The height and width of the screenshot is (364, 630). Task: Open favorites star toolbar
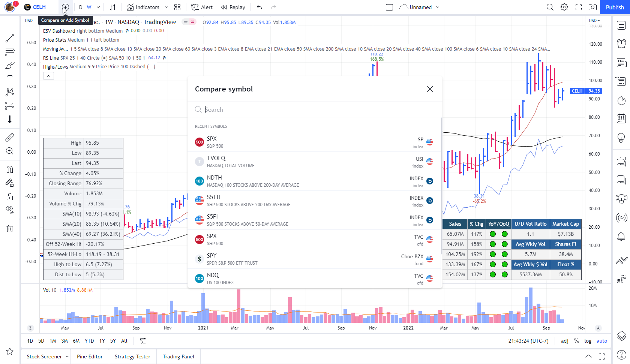coord(10,351)
